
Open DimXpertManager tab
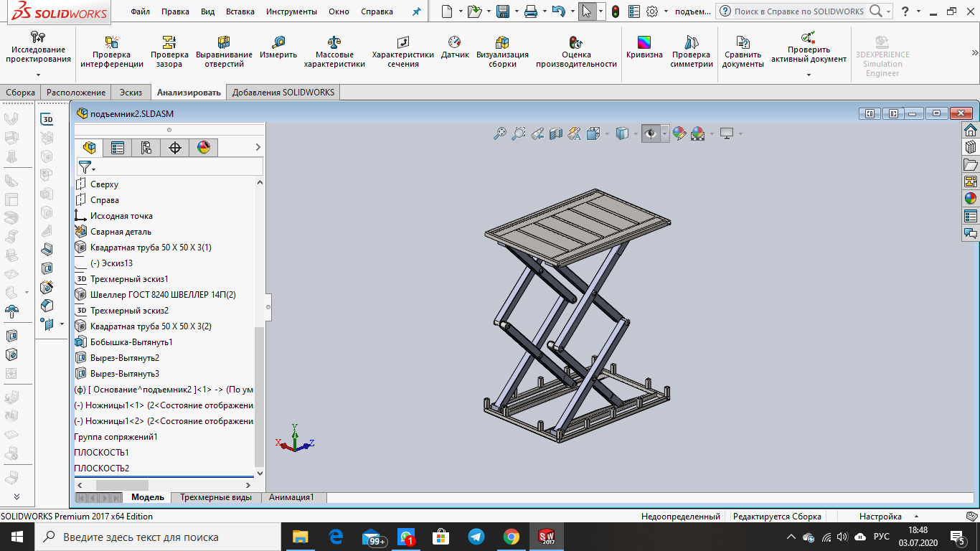pos(175,148)
